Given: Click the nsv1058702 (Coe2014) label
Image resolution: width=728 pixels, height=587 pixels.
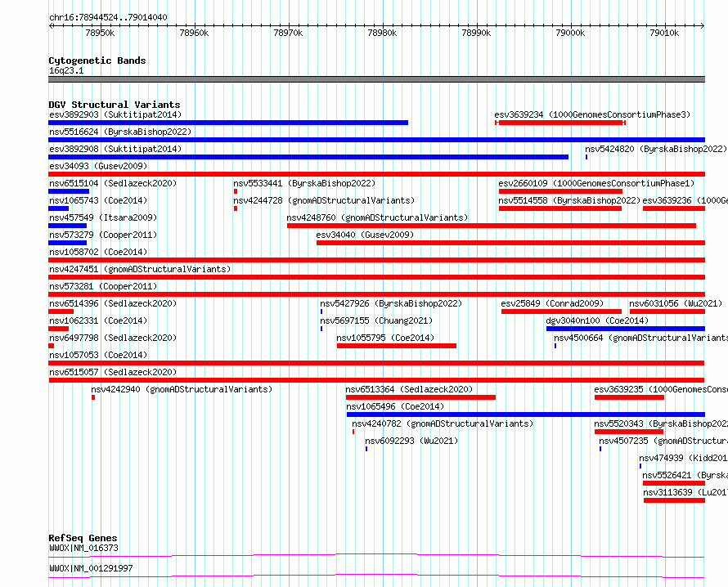Looking at the screenshot, I should coord(98,252).
